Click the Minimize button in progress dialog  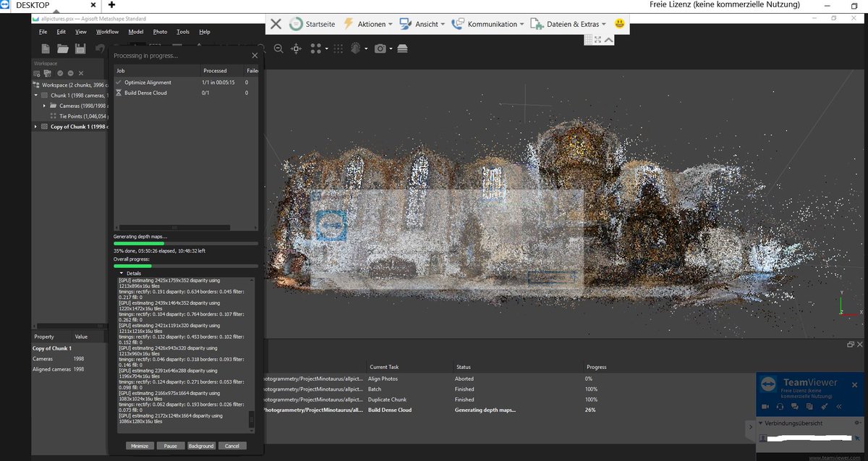[x=140, y=446]
